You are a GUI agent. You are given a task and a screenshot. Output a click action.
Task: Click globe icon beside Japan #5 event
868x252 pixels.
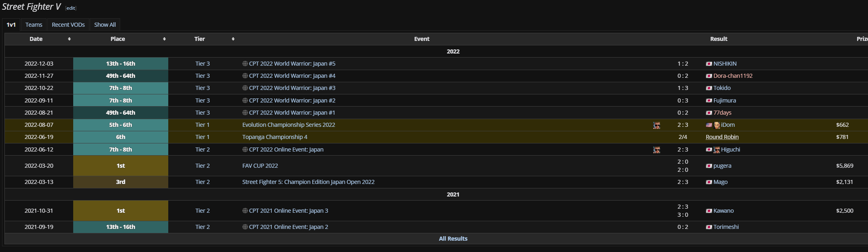coord(245,64)
